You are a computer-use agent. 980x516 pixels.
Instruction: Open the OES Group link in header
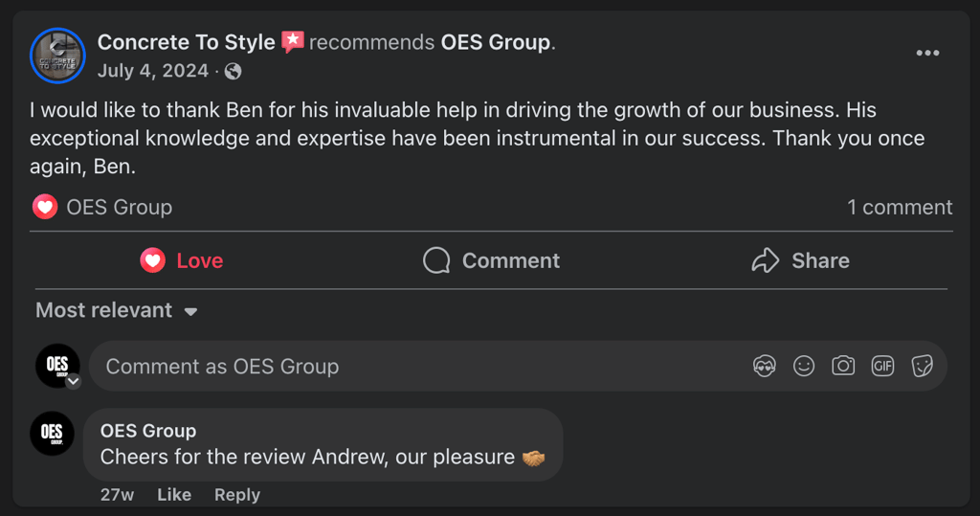coord(495,42)
